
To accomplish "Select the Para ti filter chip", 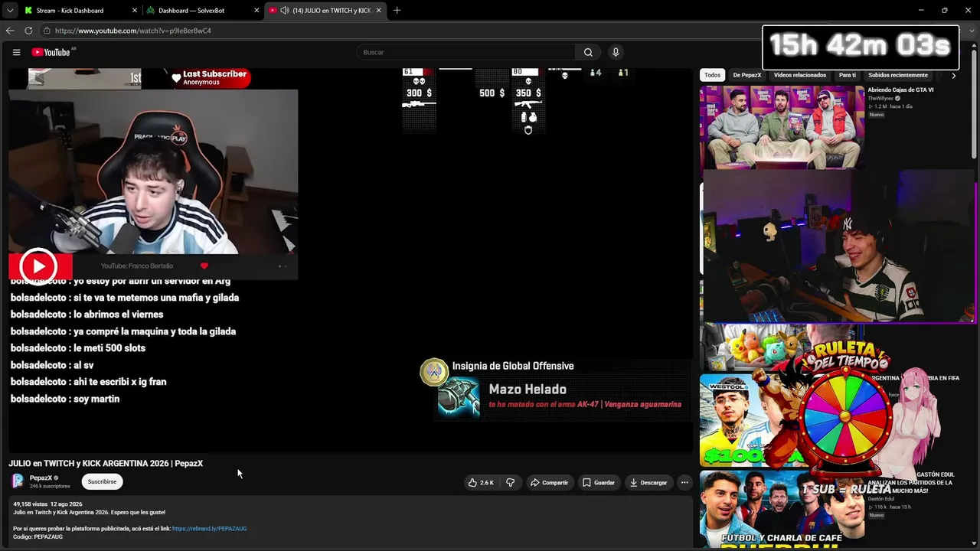I will [848, 75].
